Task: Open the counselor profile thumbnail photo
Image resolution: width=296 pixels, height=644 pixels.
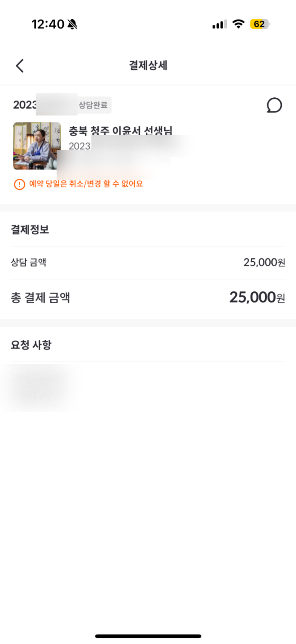Action: click(37, 146)
